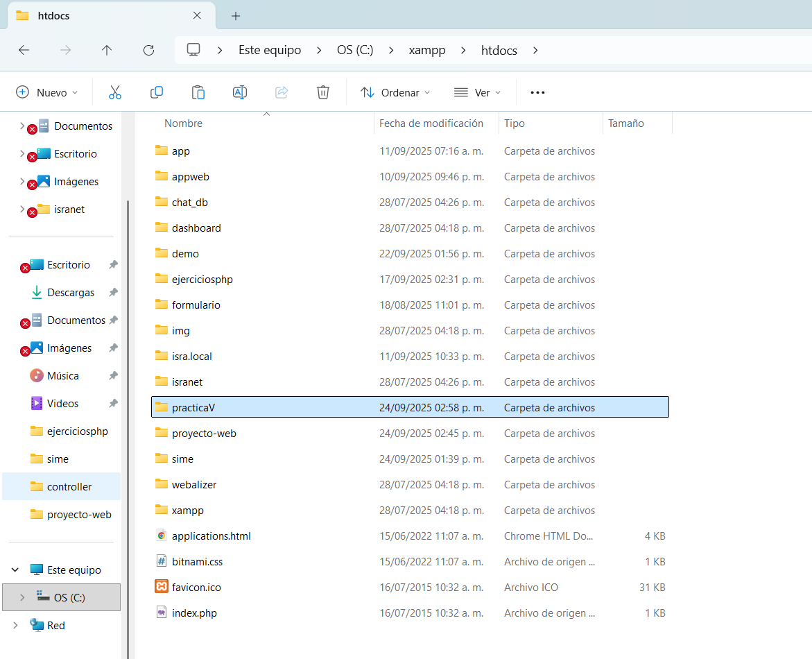Image resolution: width=812 pixels, height=659 pixels.
Task: Click xampp in the address breadcrumb
Action: (427, 50)
